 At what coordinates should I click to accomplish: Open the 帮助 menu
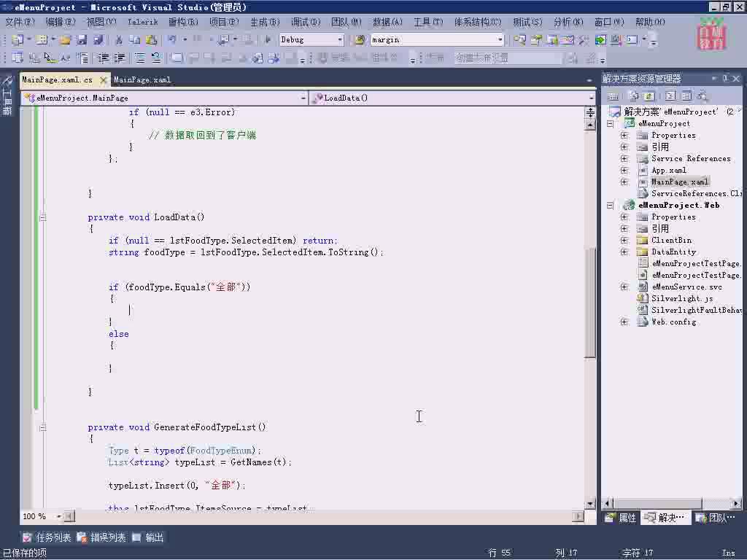tap(650, 22)
